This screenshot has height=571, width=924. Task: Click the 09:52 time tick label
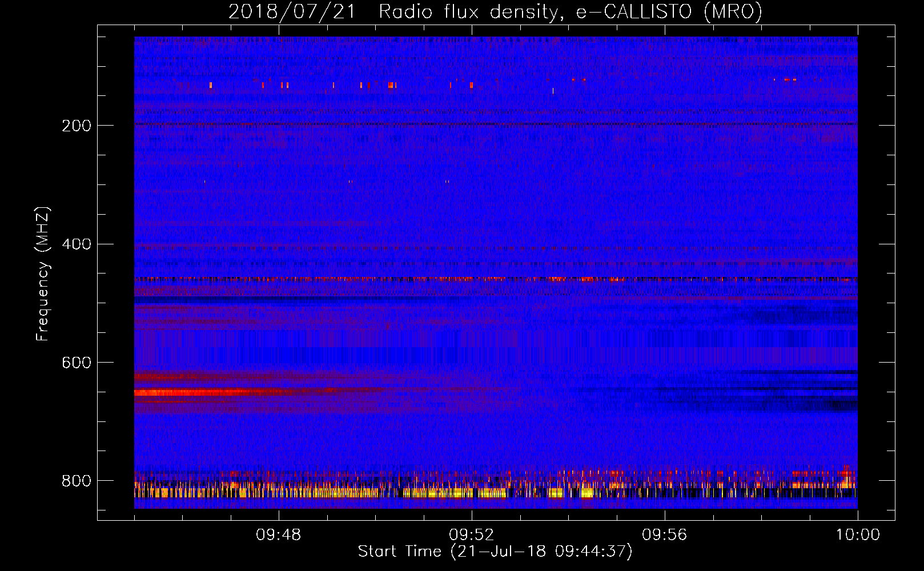pyautogui.click(x=472, y=535)
